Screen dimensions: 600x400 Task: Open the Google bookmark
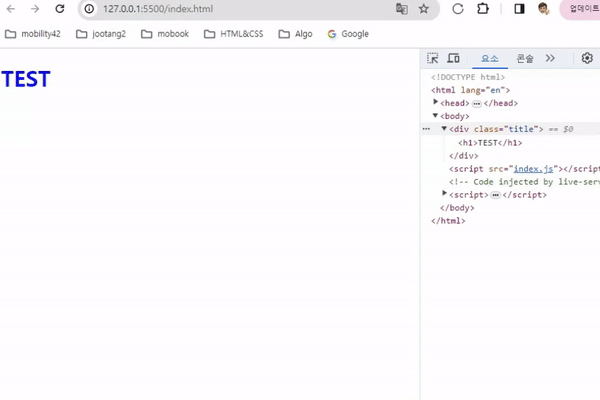click(x=348, y=34)
